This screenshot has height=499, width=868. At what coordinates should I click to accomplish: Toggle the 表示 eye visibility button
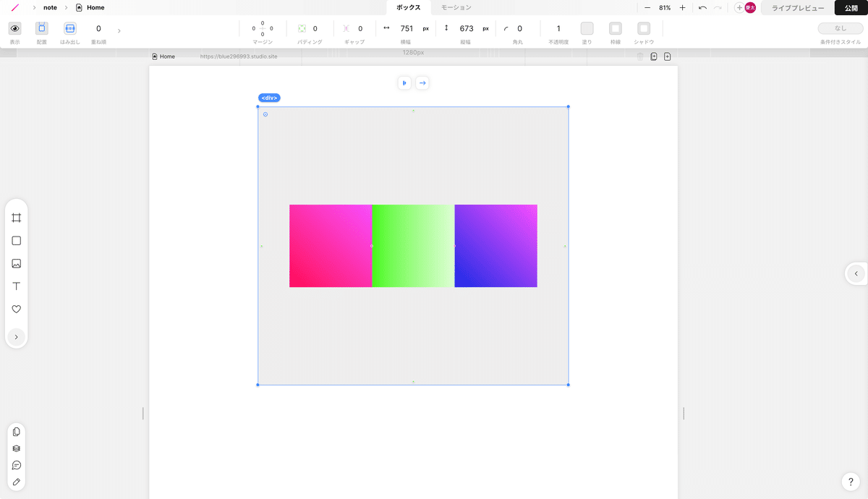14,28
